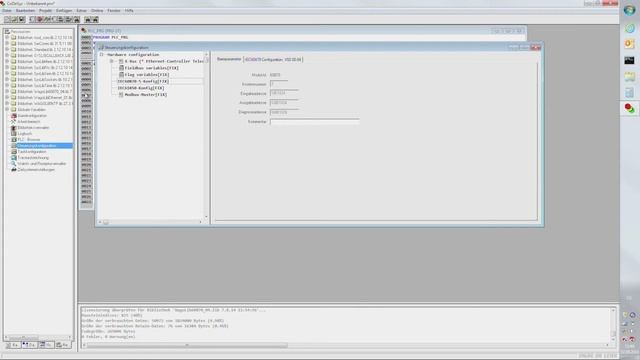640x360 pixels.
Task: Select the Ressourcen root node
Action: click(x=20, y=31)
